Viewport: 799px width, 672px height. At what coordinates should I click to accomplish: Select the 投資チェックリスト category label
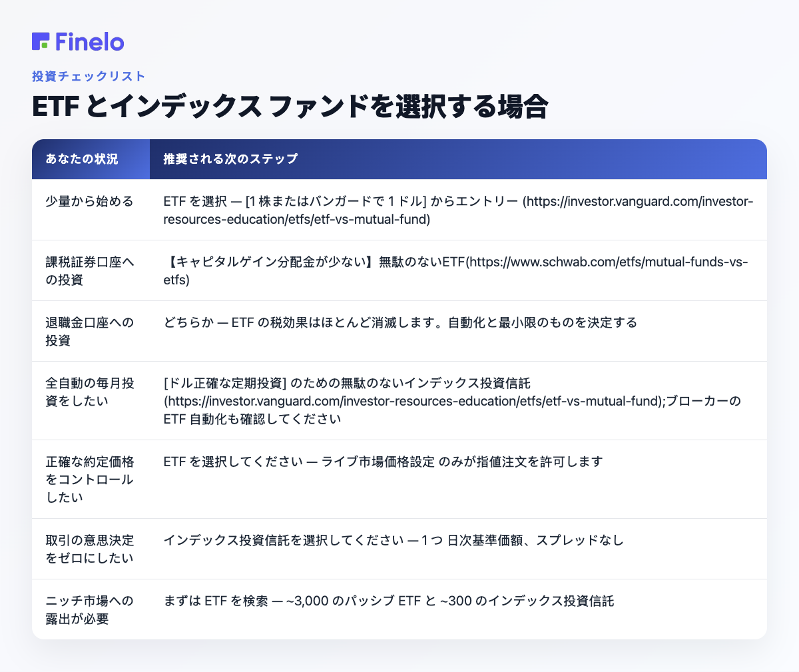89,76
